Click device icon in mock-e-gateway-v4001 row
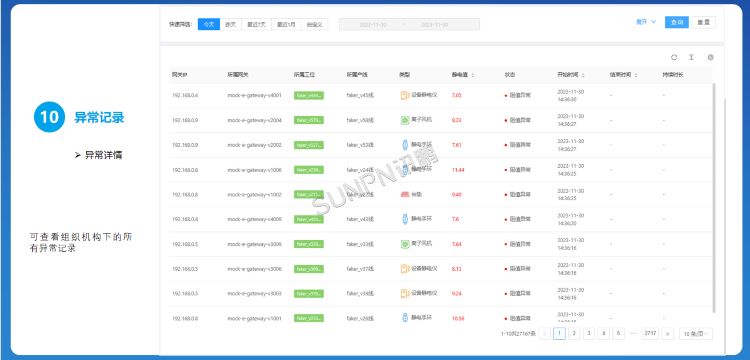The height and width of the screenshot is (360, 750). [x=405, y=95]
